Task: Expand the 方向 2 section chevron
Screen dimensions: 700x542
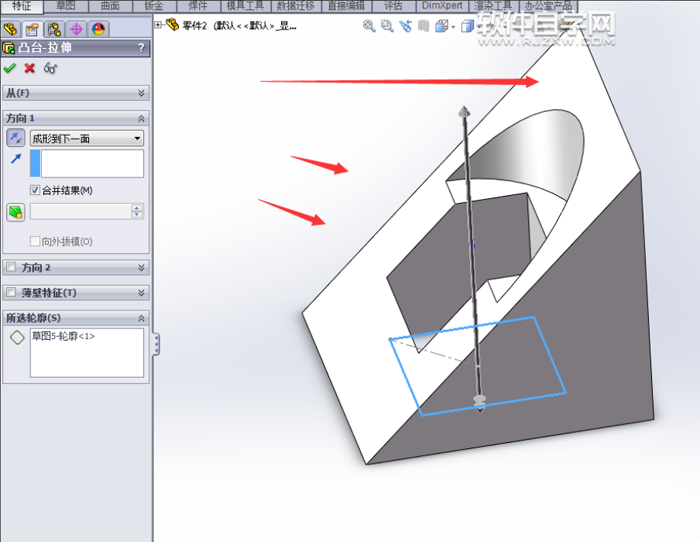Action: tap(141, 267)
